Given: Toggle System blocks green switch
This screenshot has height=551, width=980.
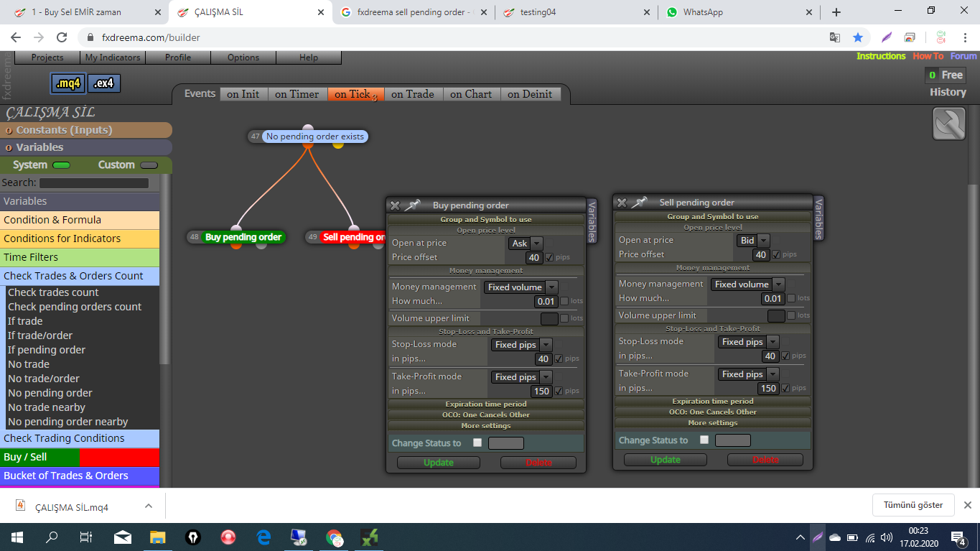Looking at the screenshot, I should pos(62,165).
